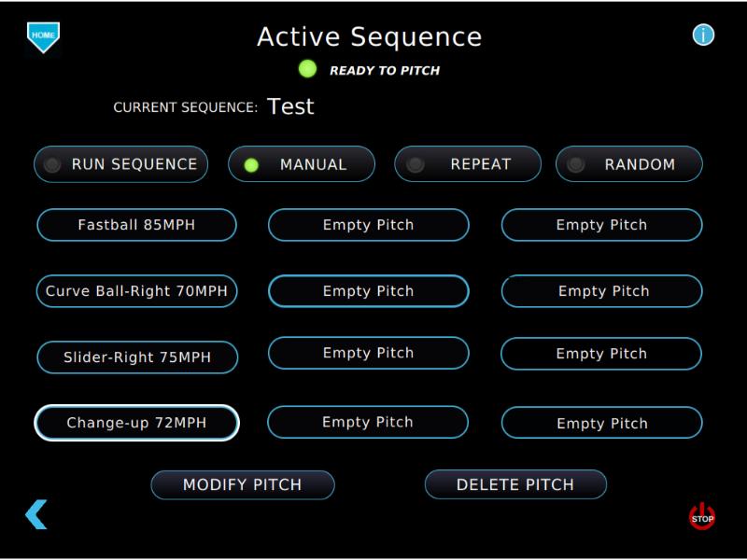The height and width of the screenshot is (560, 747).
Task: Open the info icon
Action: point(703,35)
